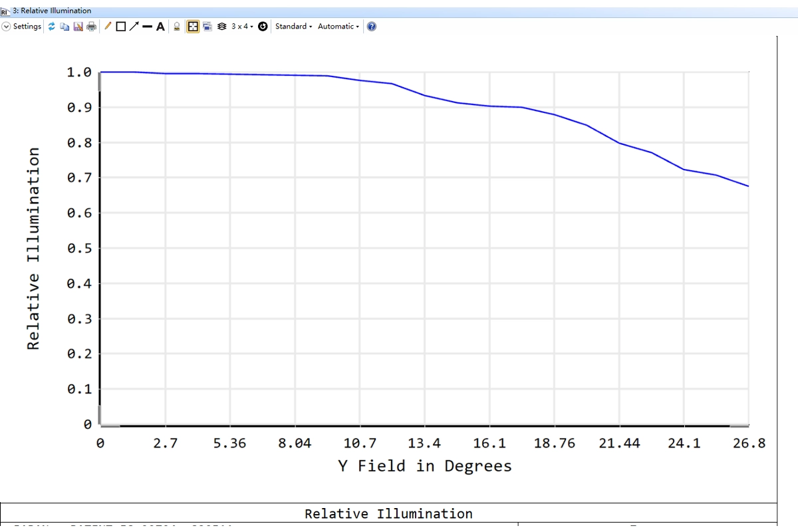The width and height of the screenshot is (798, 532).
Task: Print the Relative Illumination window
Action: (x=91, y=27)
